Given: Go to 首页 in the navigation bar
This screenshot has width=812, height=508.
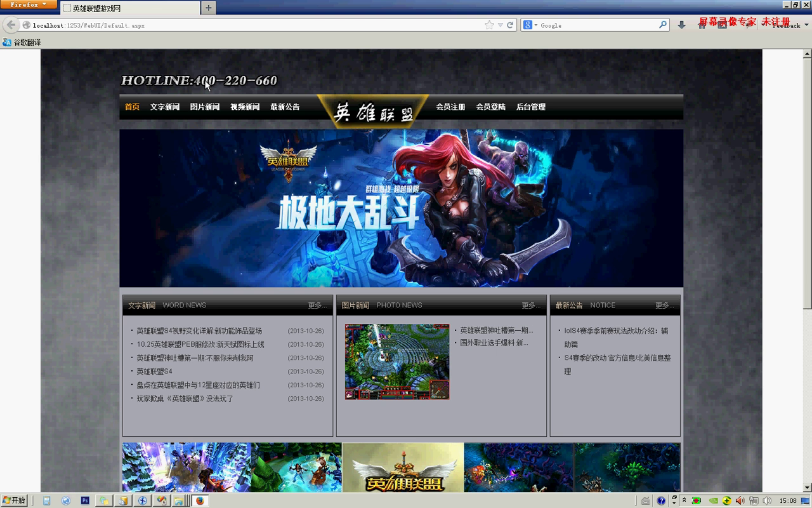Looking at the screenshot, I should coord(132,107).
